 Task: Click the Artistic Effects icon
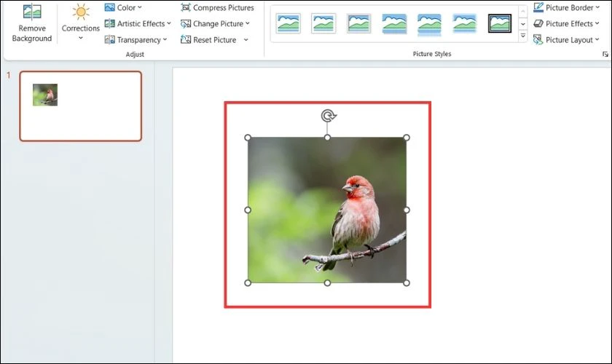tap(110, 23)
